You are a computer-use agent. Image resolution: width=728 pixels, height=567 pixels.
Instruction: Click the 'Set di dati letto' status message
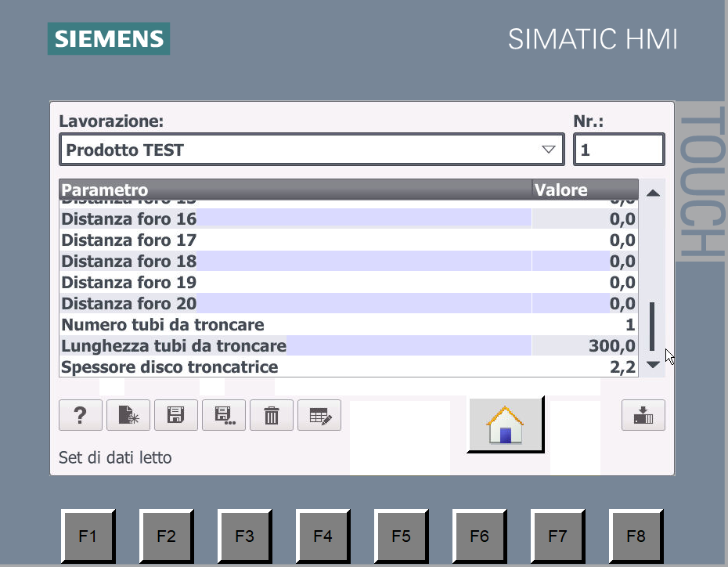pyautogui.click(x=115, y=458)
